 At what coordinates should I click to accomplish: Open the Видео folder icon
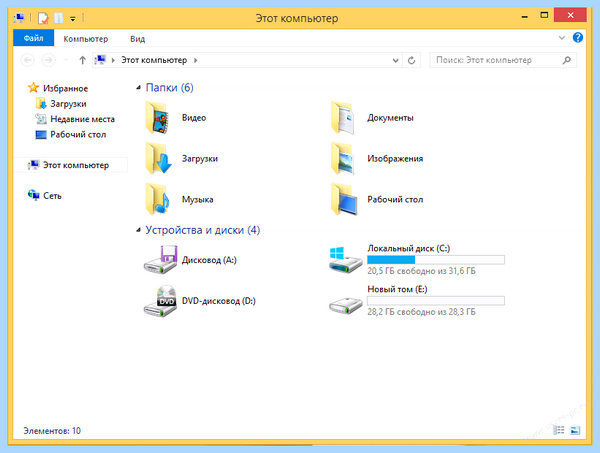click(157, 117)
